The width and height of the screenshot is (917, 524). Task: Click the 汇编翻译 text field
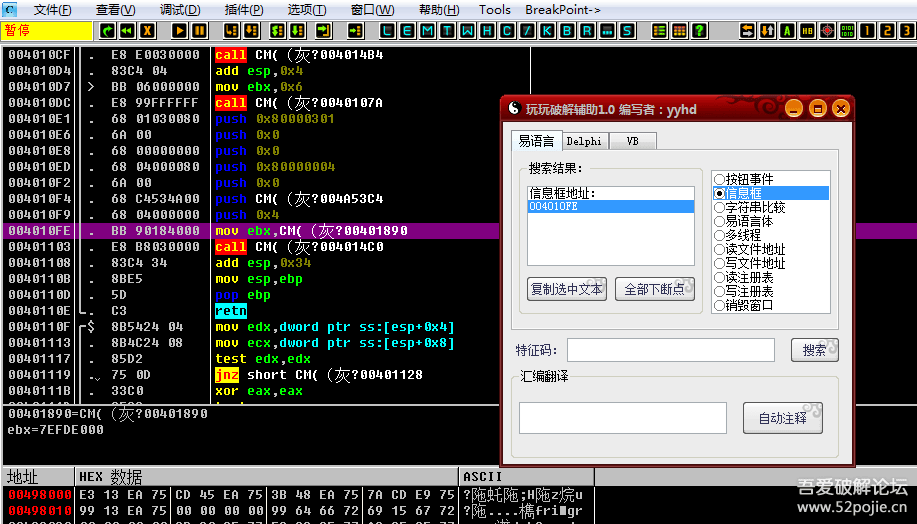(x=623, y=418)
